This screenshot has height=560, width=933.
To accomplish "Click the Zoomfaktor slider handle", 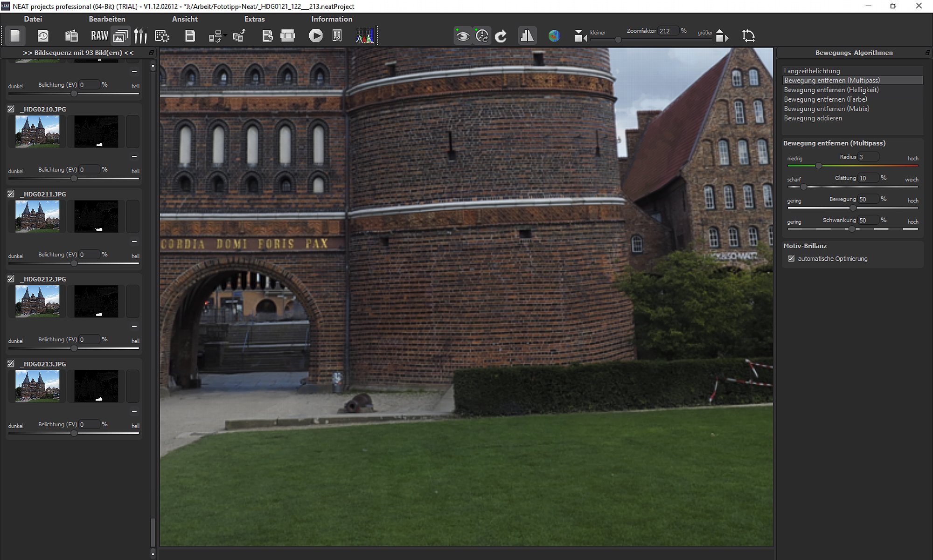I will point(618,40).
